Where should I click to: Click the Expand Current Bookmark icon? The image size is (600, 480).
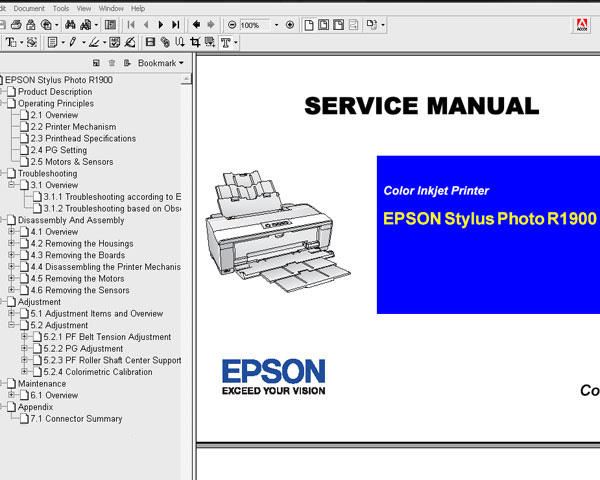pyautogui.click(x=127, y=63)
